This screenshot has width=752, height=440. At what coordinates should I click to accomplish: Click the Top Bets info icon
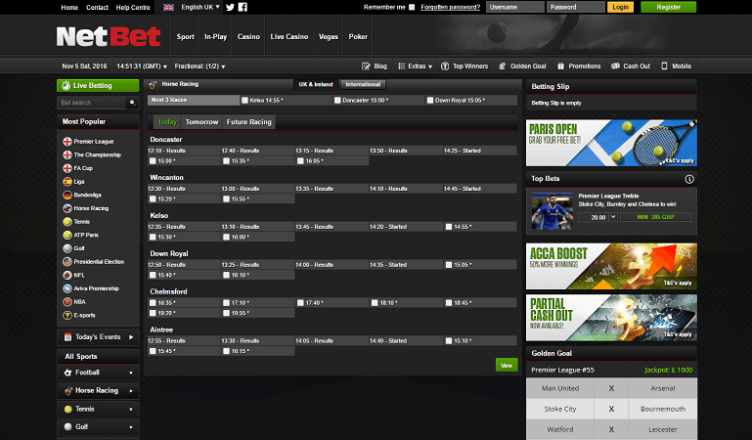[x=689, y=179]
